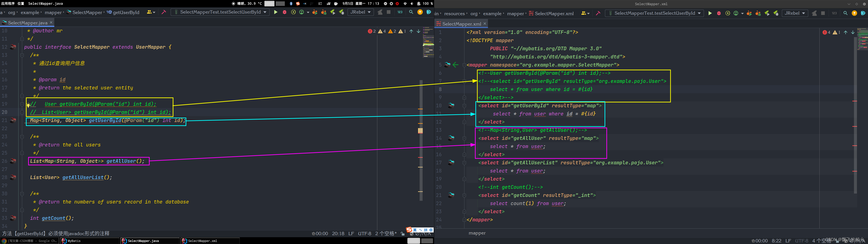Click LF line separator in Java status bar
The width and height of the screenshot is (868, 244).
[x=351, y=234]
